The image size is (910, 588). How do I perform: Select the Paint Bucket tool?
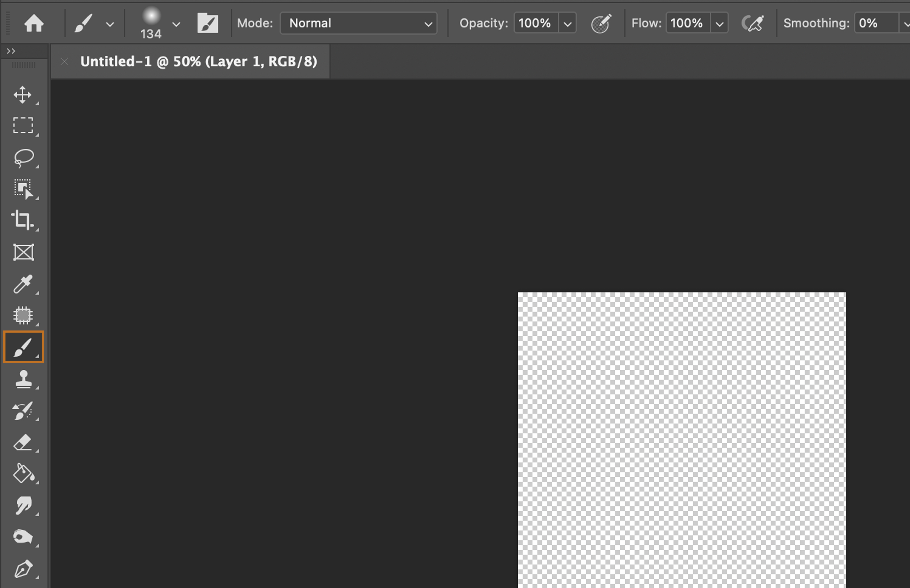(x=23, y=474)
